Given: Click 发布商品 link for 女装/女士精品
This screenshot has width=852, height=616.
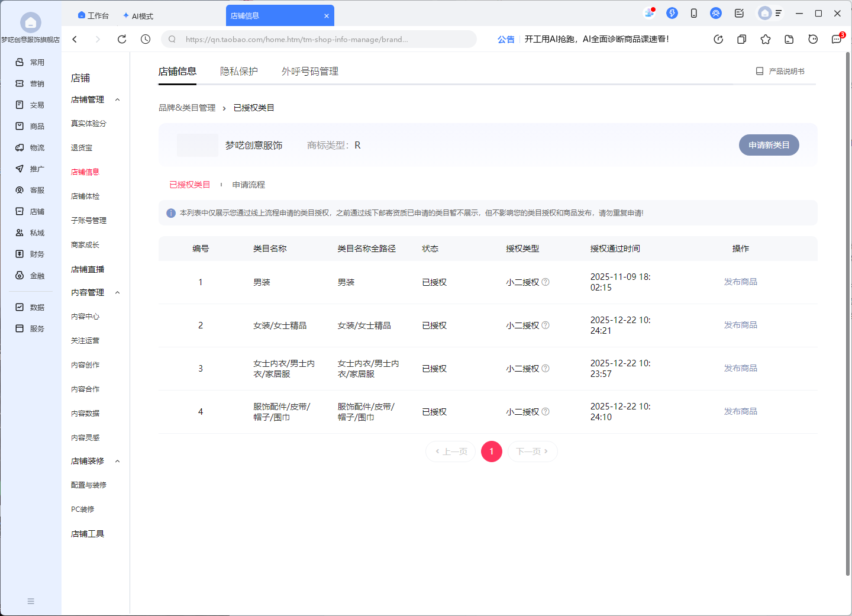Looking at the screenshot, I should click(x=740, y=325).
